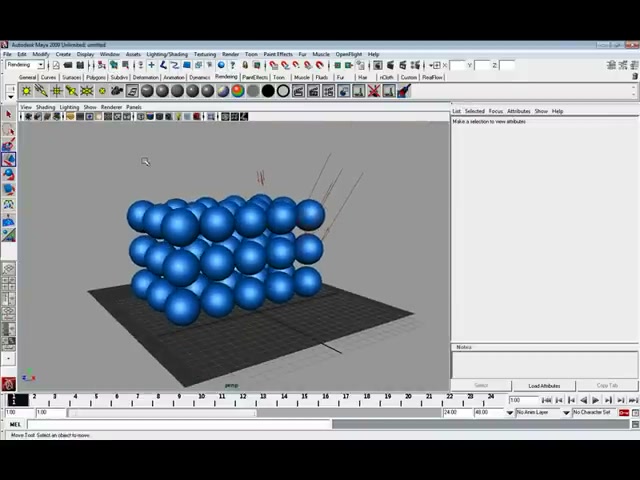The image size is (640, 480).
Task: Click the MEL command line input field
Action: (x=179, y=425)
